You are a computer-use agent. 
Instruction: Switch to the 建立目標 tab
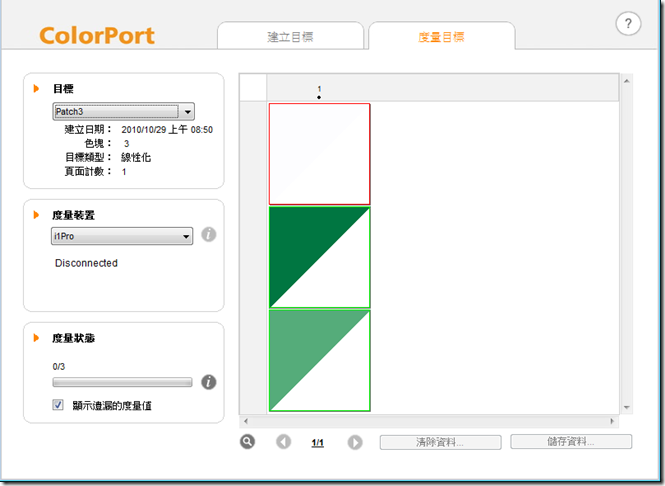click(291, 37)
